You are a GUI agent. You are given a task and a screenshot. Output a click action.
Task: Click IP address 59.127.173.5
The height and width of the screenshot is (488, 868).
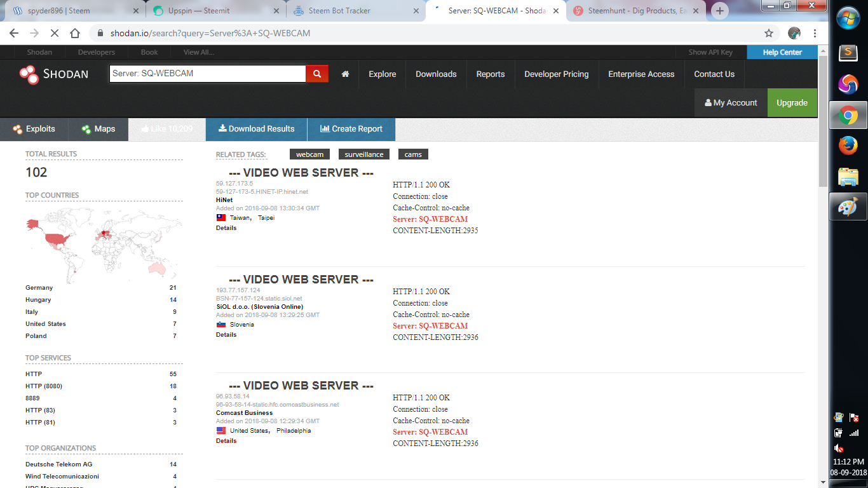click(x=234, y=184)
